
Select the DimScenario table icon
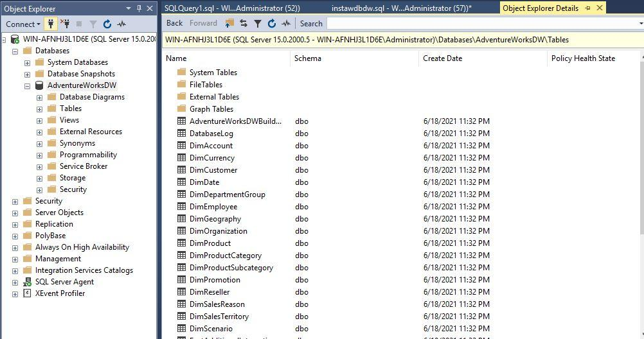pos(181,328)
